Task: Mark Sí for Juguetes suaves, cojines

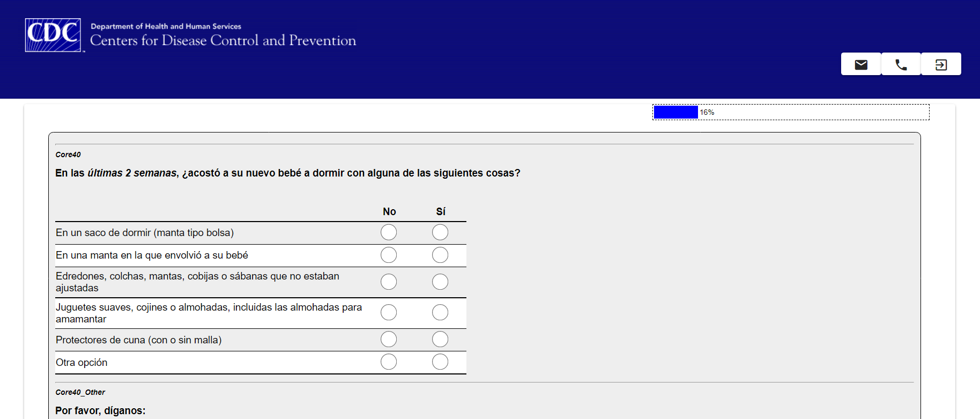Action: pos(440,312)
